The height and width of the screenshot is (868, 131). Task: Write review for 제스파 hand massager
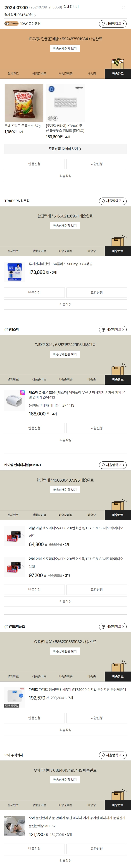pyautogui.click(x=65, y=440)
